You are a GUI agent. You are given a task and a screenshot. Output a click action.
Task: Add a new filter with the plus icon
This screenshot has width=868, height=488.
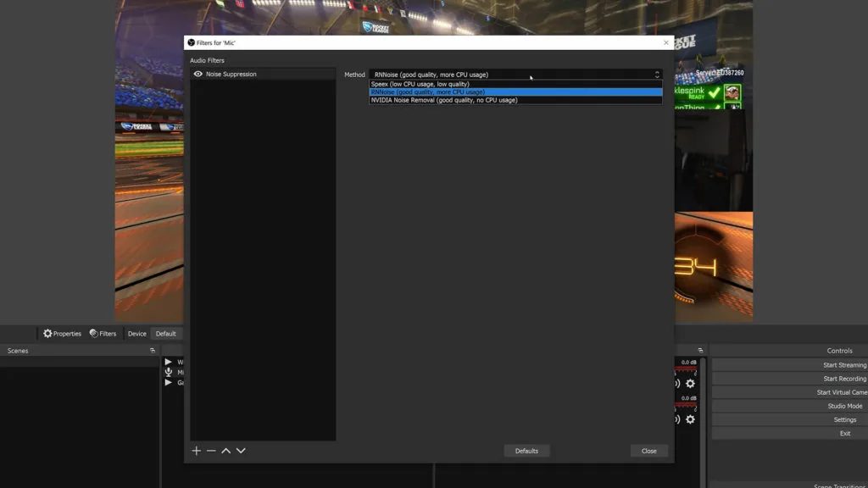click(196, 451)
